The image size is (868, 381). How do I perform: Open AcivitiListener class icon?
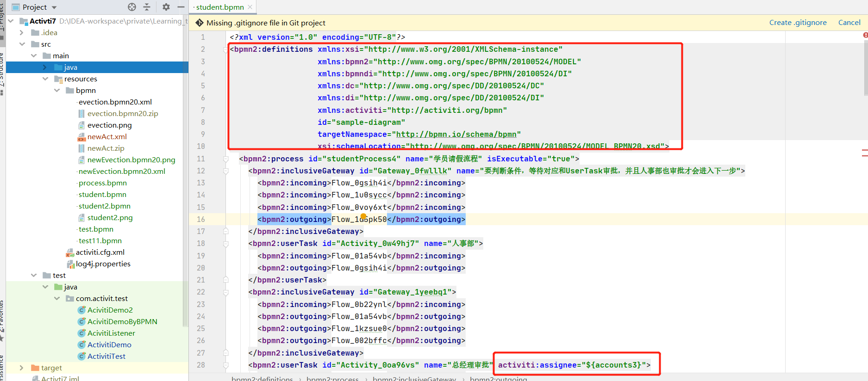click(x=81, y=333)
